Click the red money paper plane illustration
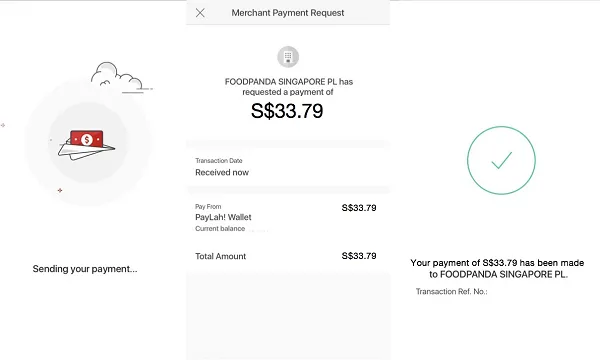The height and width of the screenshot is (360, 600). [x=87, y=145]
